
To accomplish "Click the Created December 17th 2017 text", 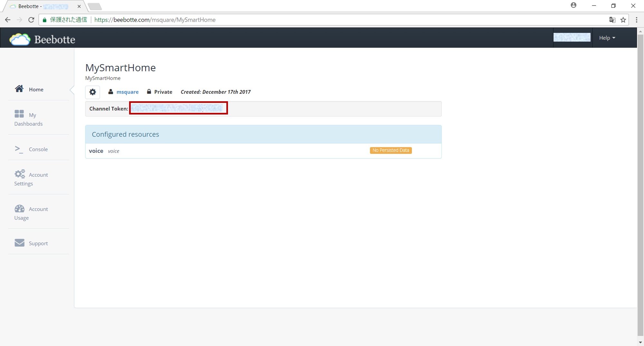I will (215, 92).
